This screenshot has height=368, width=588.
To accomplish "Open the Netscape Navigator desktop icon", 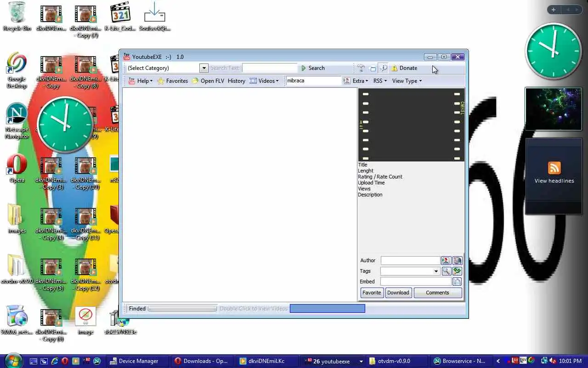I will (17, 121).
